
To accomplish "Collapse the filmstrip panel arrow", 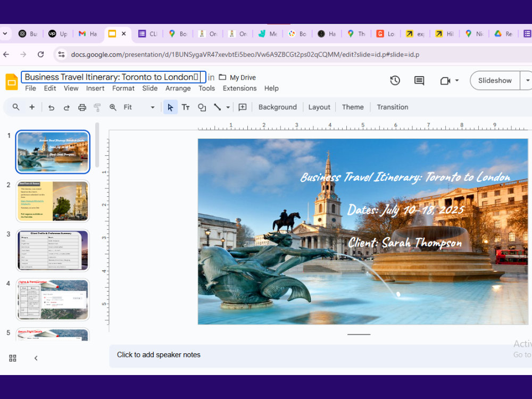I will coord(36,358).
